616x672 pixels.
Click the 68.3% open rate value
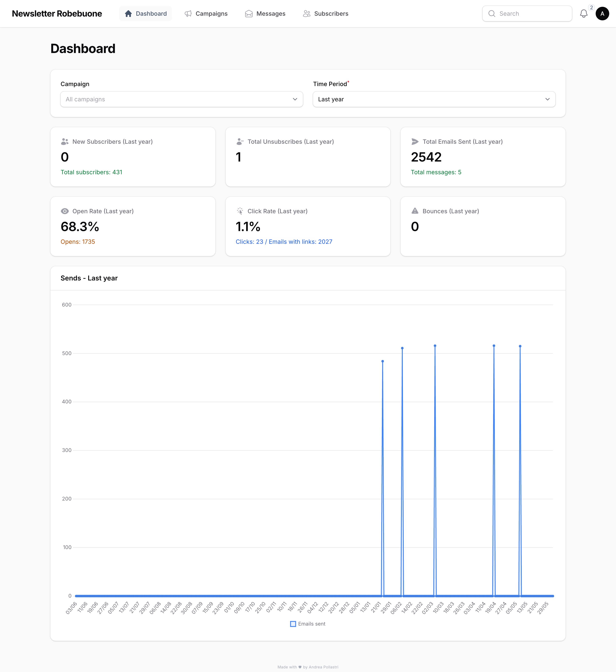(80, 227)
